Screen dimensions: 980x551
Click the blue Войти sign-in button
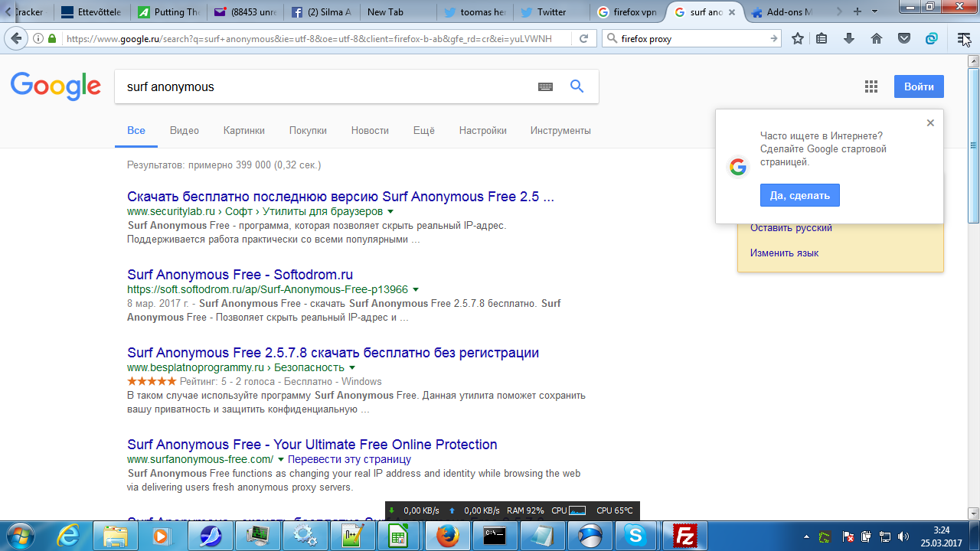(x=919, y=86)
